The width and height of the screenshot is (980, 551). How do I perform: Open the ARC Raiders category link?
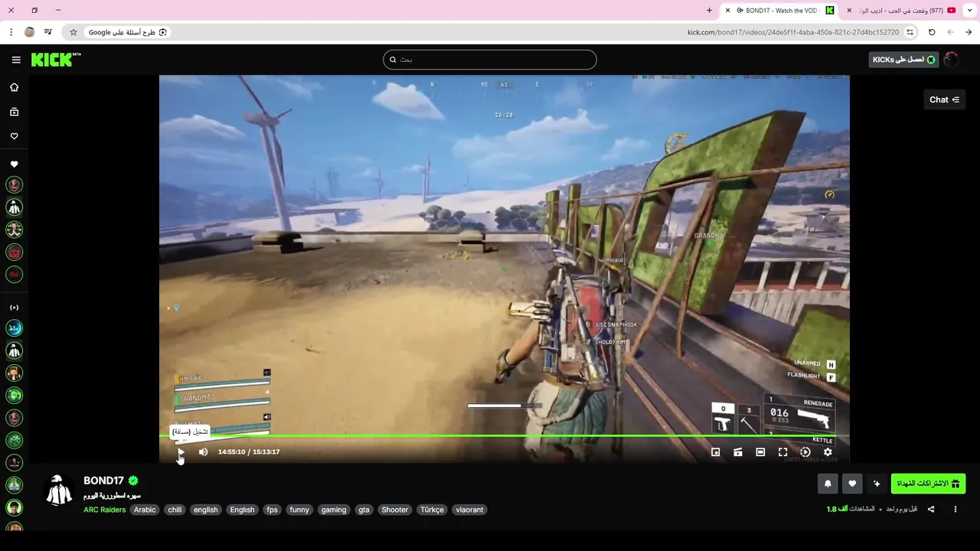pyautogui.click(x=104, y=510)
